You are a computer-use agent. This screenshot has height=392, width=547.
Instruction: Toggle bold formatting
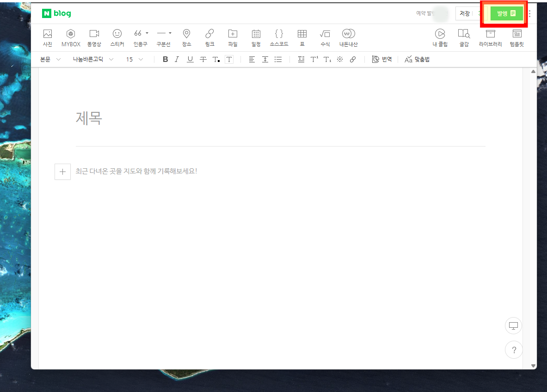166,59
